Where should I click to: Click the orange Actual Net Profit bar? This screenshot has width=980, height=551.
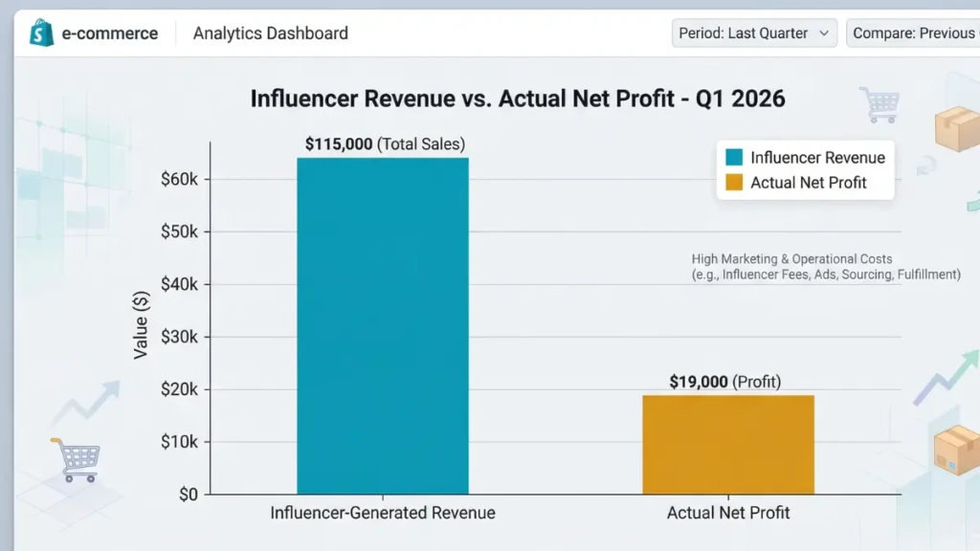[x=728, y=445]
